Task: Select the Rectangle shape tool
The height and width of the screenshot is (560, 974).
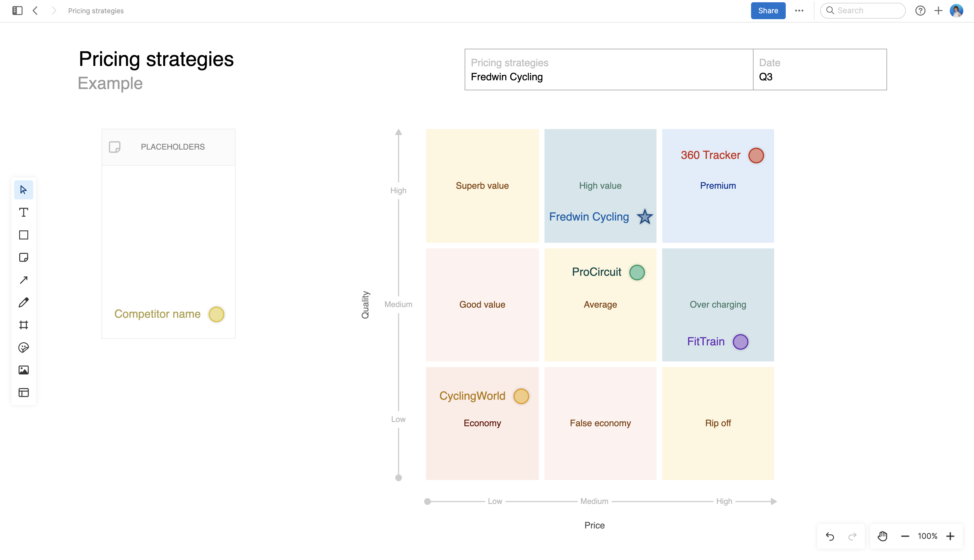Action: pyautogui.click(x=23, y=235)
